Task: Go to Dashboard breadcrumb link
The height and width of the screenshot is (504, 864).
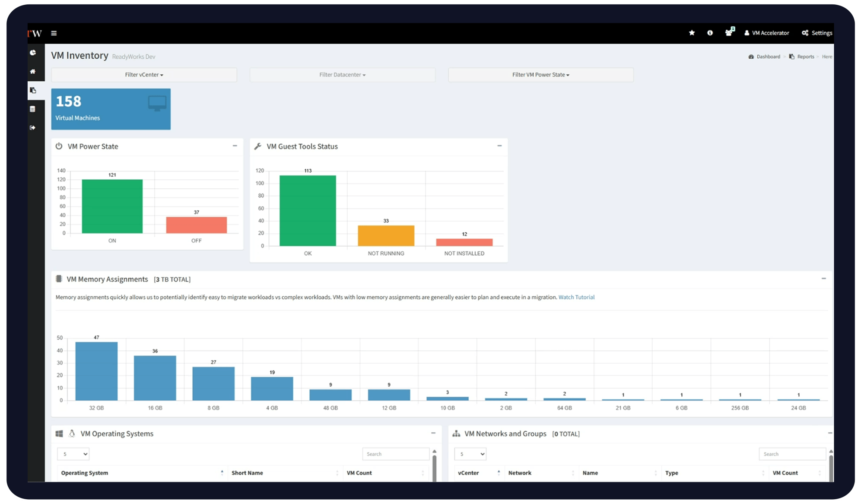Action: tap(768, 57)
